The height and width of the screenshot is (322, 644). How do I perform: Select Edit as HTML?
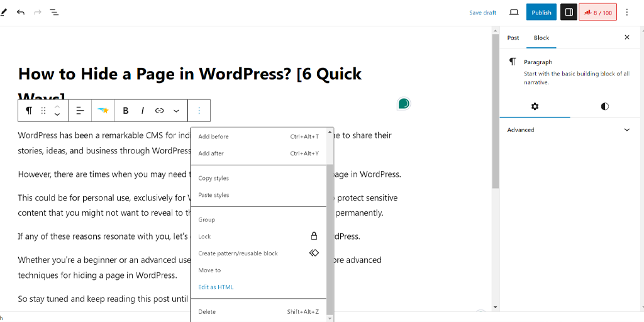(x=258, y=287)
